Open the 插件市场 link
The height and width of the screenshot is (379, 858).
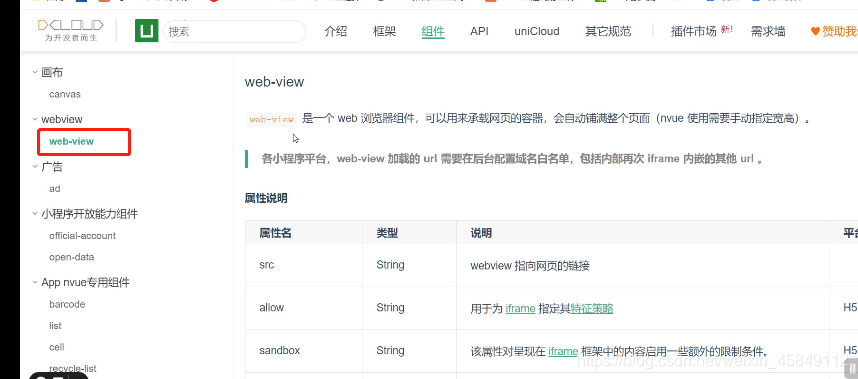coord(693,31)
